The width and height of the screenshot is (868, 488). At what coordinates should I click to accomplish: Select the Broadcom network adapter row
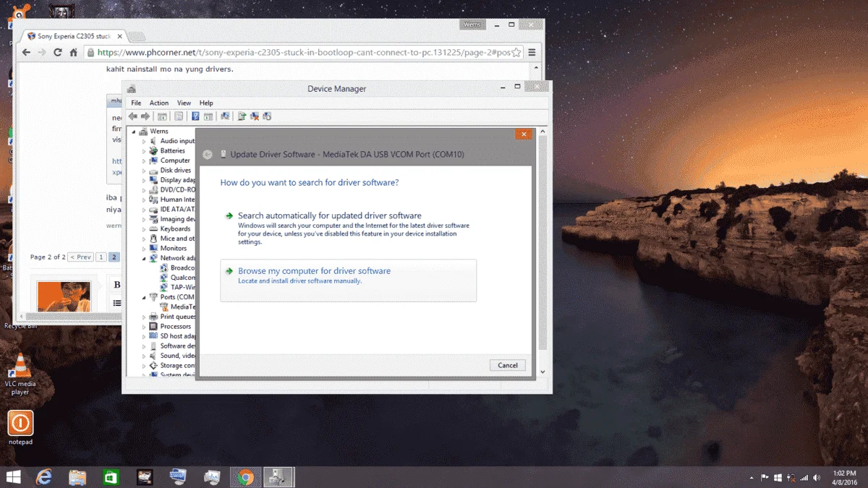tap(177, 267)
